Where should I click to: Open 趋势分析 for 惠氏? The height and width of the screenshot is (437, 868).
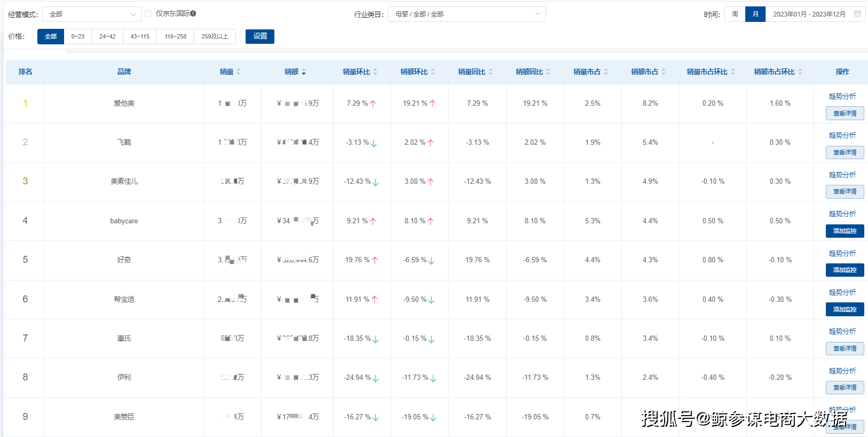[x=842, y=331]
